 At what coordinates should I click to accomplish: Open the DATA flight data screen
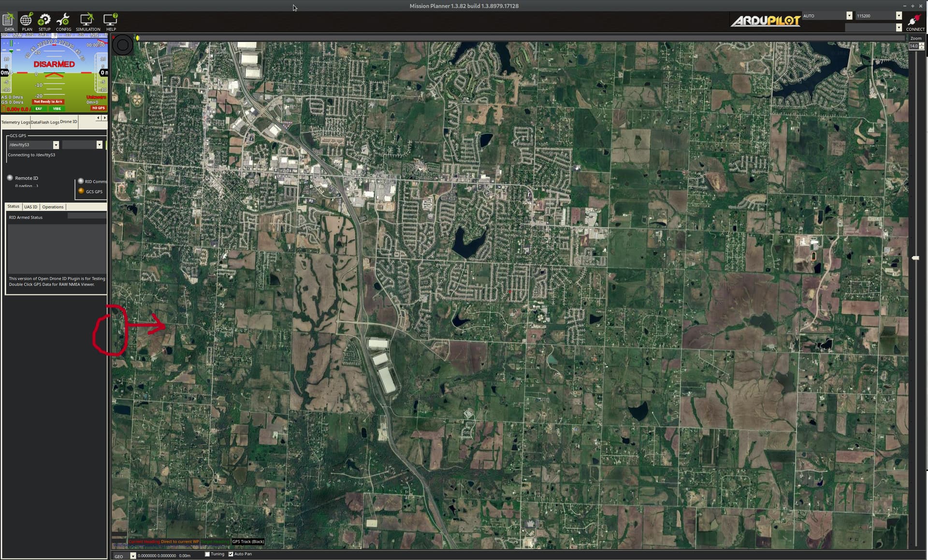point(9,22)
